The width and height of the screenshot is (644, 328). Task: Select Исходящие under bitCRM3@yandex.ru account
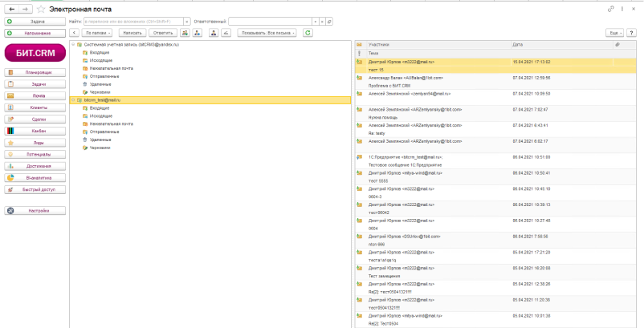[x=101, y=60]
